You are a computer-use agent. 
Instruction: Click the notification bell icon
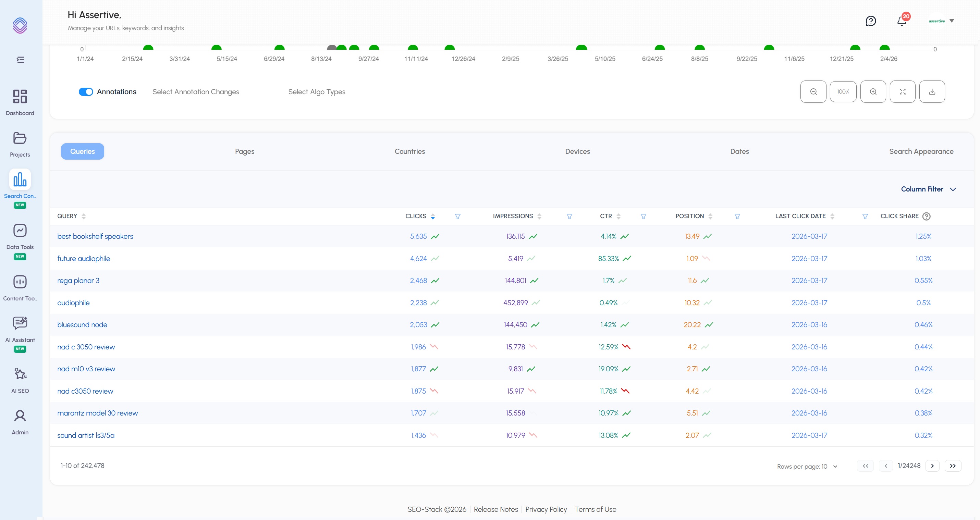click(901, 21)
